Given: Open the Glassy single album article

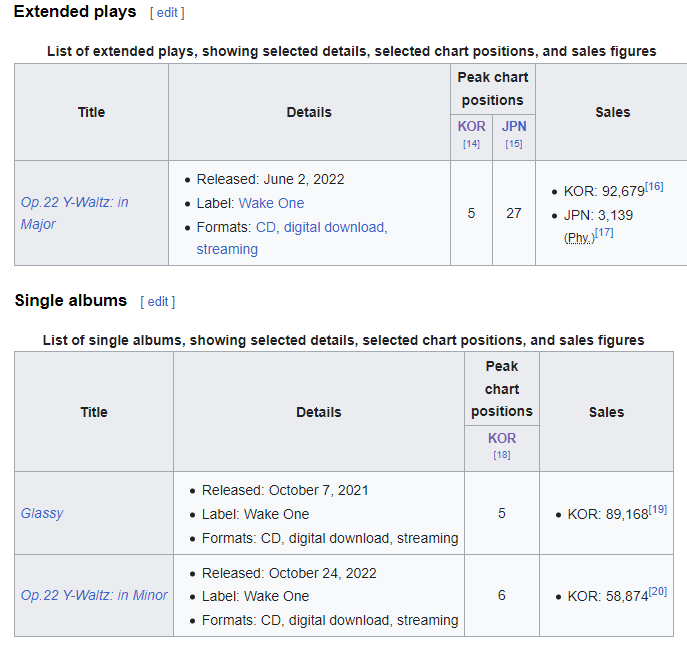Looking at the screenshot, I should click(42, 513).
